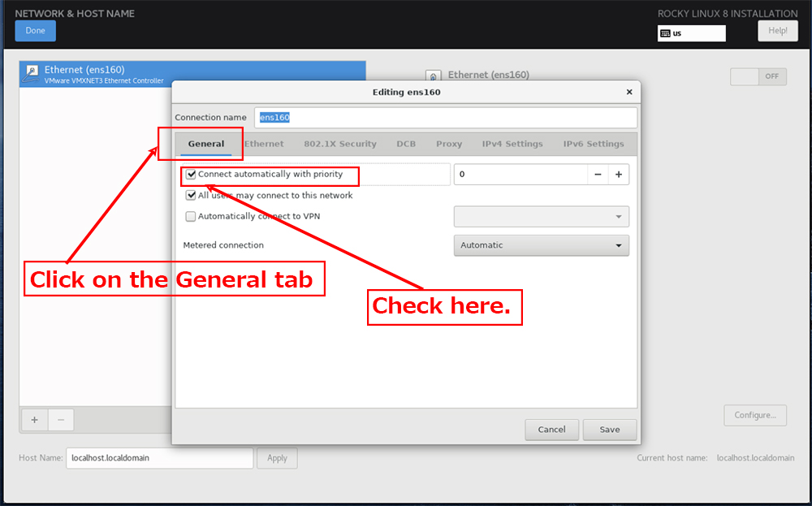Open the Help! button

click(x=777, y=31)
